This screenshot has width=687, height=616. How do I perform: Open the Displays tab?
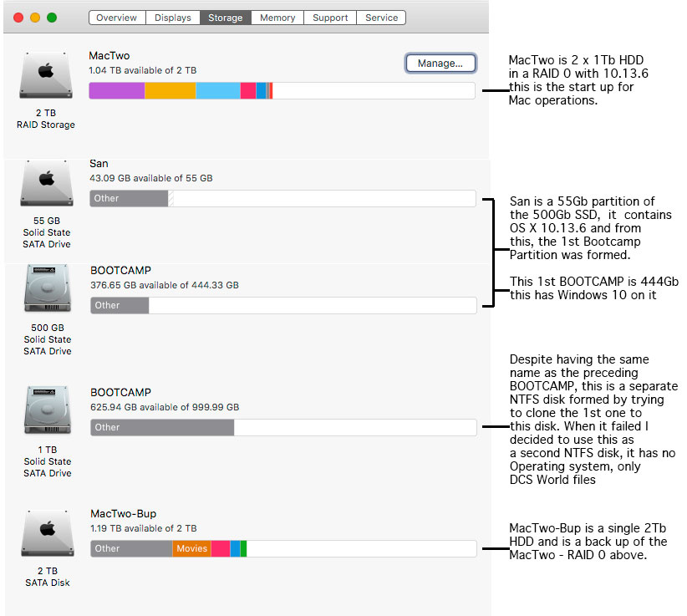(x=173, y=18)
